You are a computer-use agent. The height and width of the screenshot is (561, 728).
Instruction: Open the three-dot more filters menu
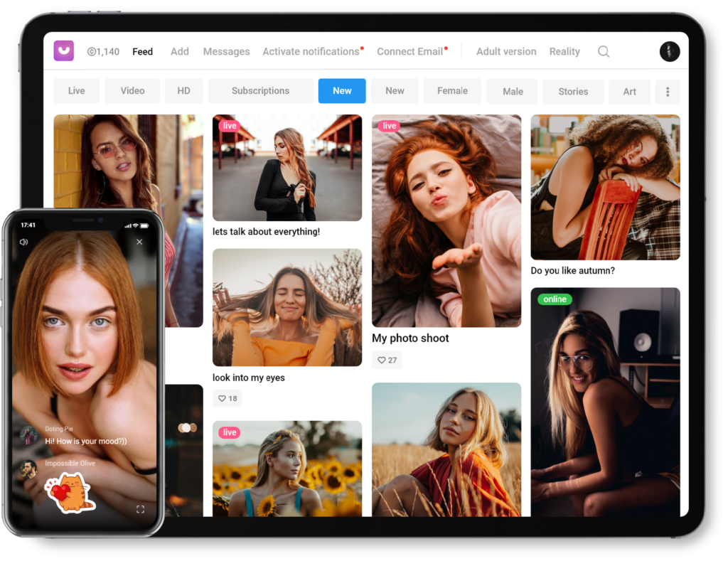(x=668, y=92)
